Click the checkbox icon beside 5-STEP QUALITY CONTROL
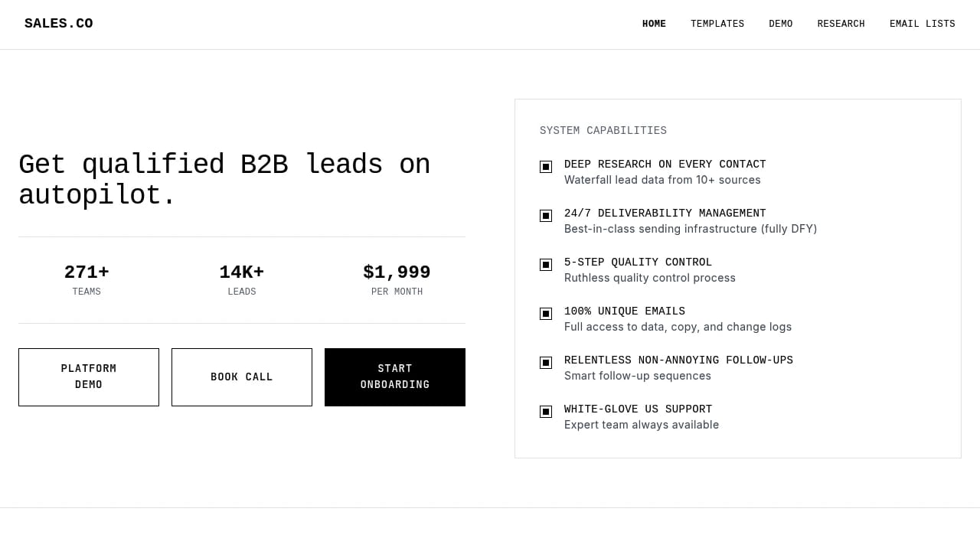The image size is (980, 551). coord(546,264)
